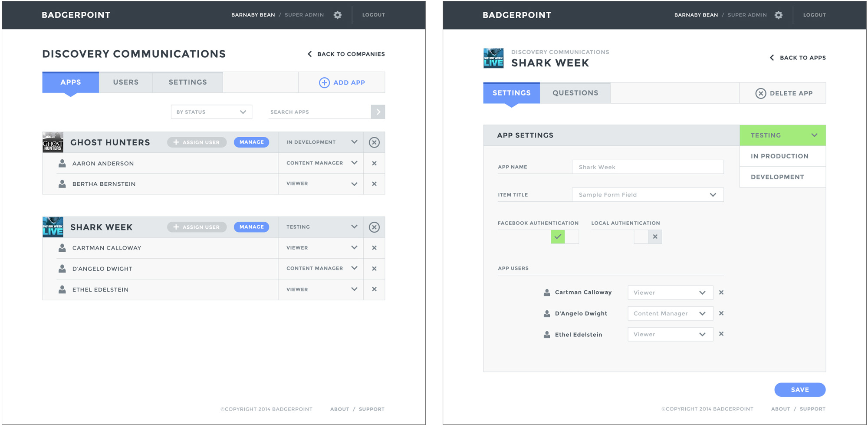Toggle Facebook Authentication on switch
868x434 pixels.
565,237
